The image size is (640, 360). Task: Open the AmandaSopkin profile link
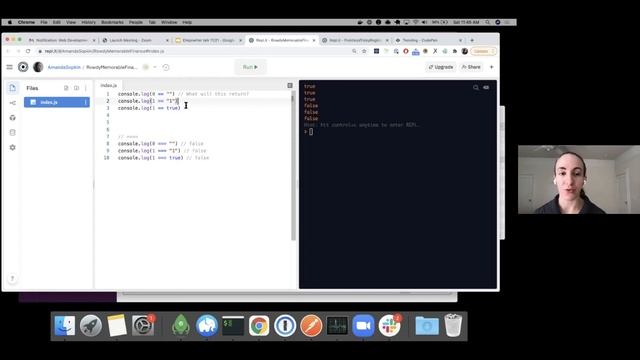[64, 67]
